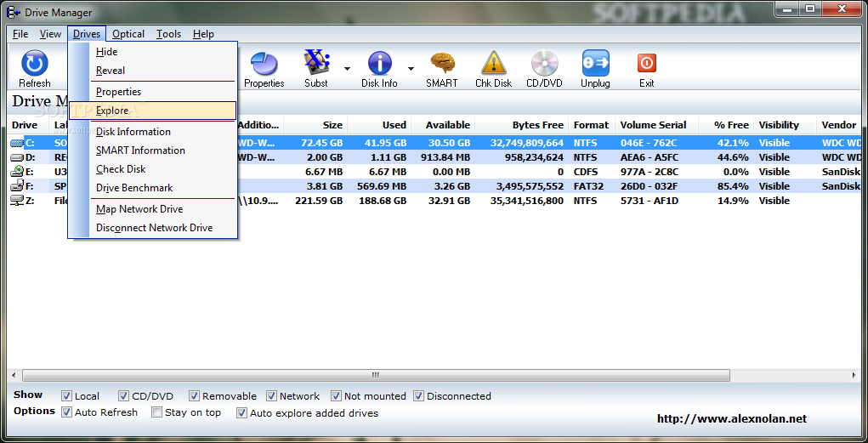Enable the Stay on top option
This screenshot has width=868, height=443.
coord(156,412)
